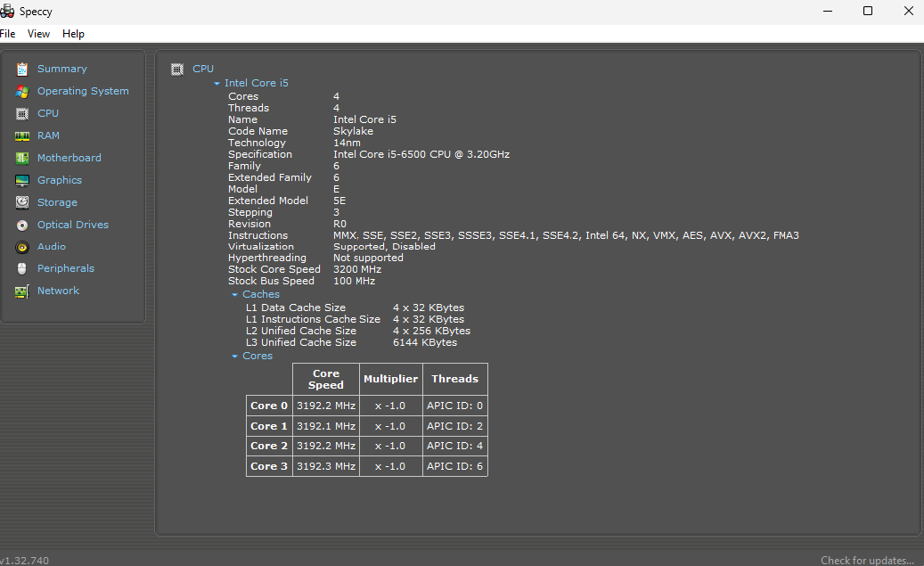Screen dimensions: 924x566
Task: Click the APIC ID: 0 cell
Action: [455, 406]
